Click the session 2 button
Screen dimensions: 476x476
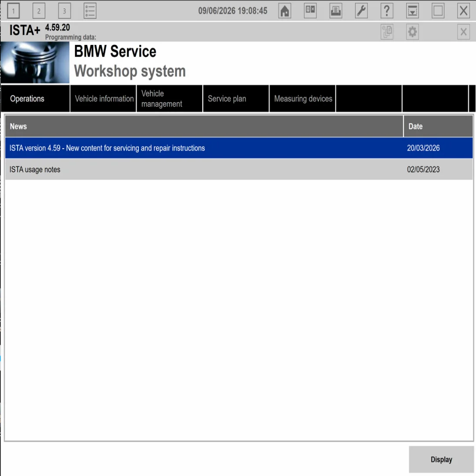click(x=39, y=11)
